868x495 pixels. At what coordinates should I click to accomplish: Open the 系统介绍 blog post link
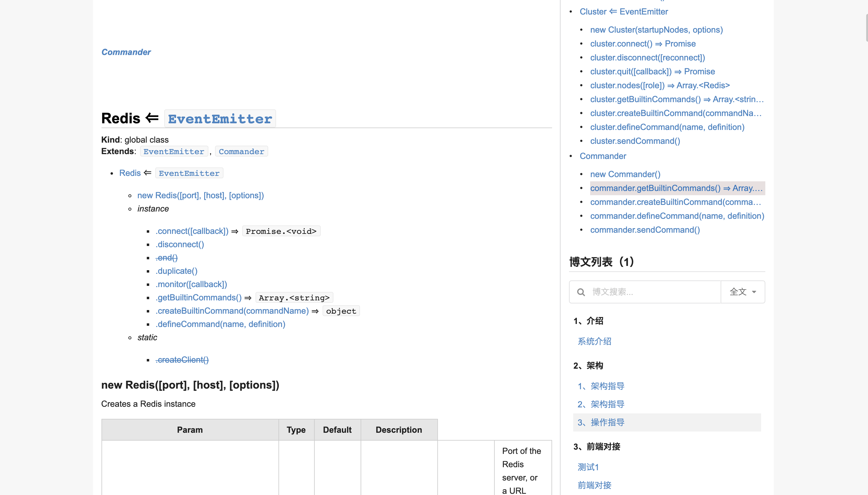click(x=594, y=341)
